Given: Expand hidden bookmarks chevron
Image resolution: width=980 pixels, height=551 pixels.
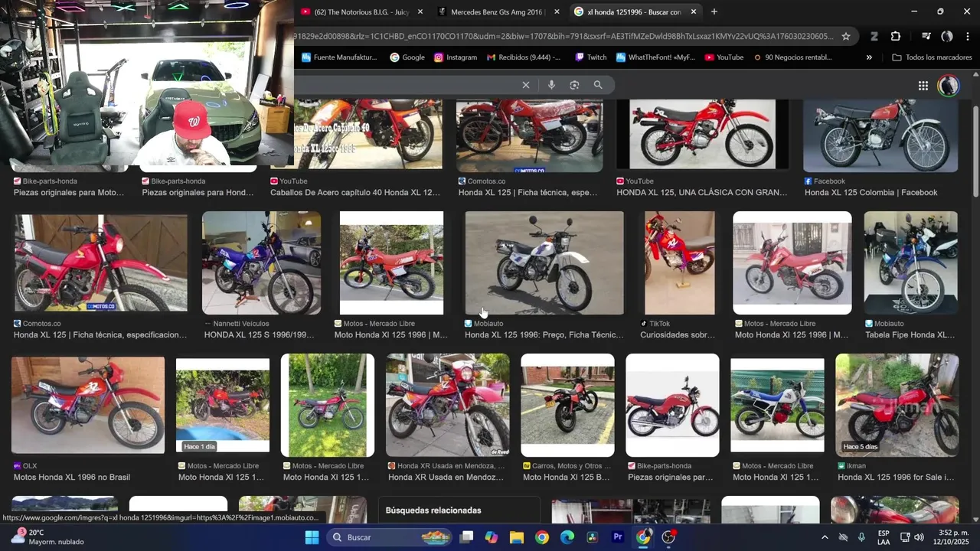Looking at the screenshot, I should click(x=869, y=57).
